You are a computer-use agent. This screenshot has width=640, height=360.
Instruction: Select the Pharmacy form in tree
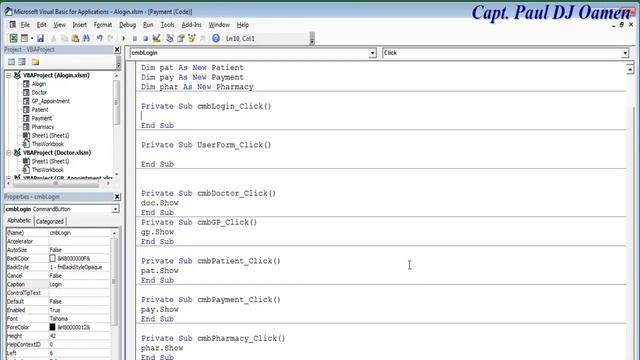tap(43, 127)
